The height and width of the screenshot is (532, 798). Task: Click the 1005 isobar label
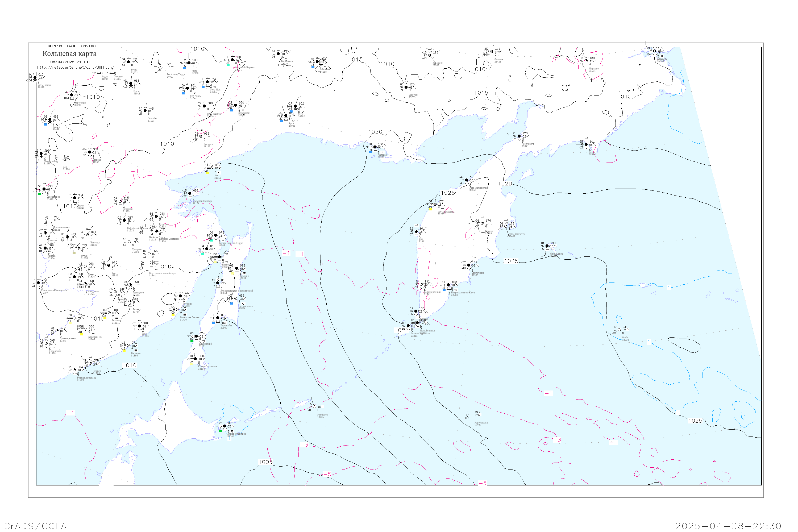coord(266,462)
